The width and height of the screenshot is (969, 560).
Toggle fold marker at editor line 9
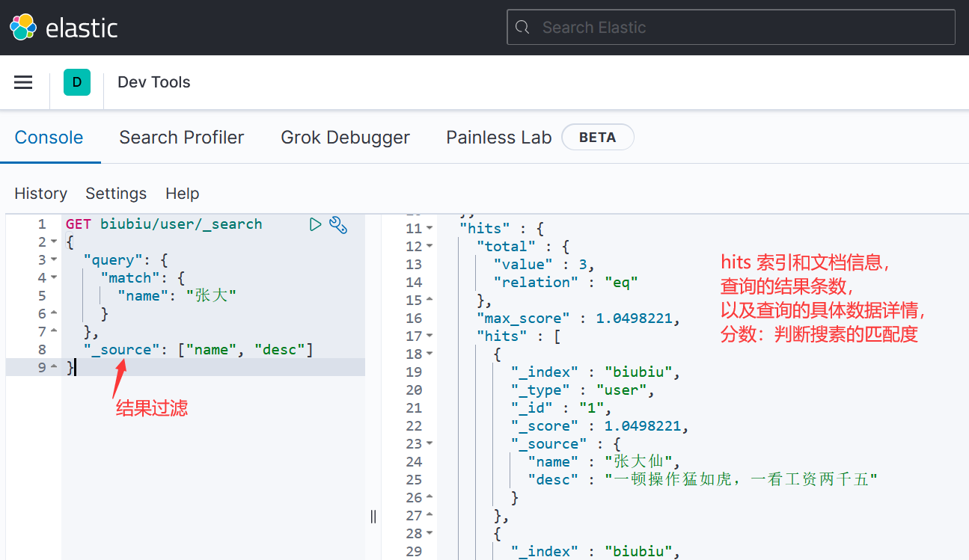[x=53, y=367]
